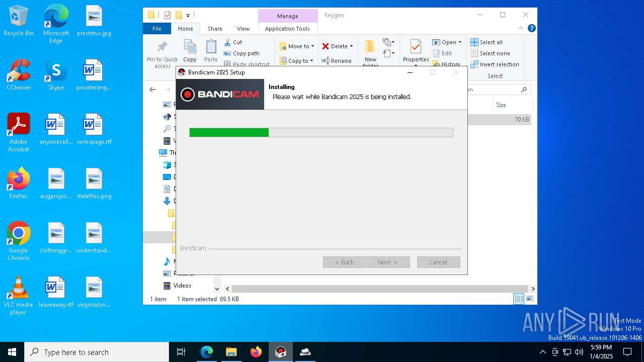Click the disabled Next button in setup
This screenshot has width=644, height=362.
[x=388, y=262]
